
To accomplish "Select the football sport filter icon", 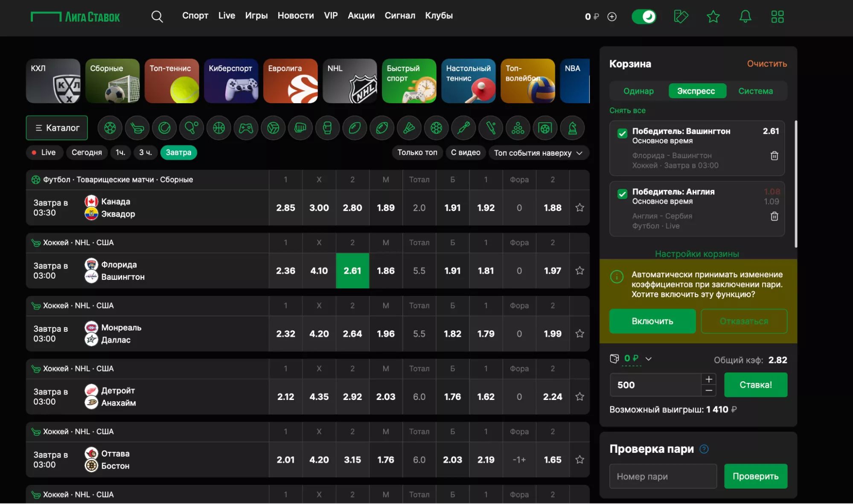I will (x=110, y=128).
